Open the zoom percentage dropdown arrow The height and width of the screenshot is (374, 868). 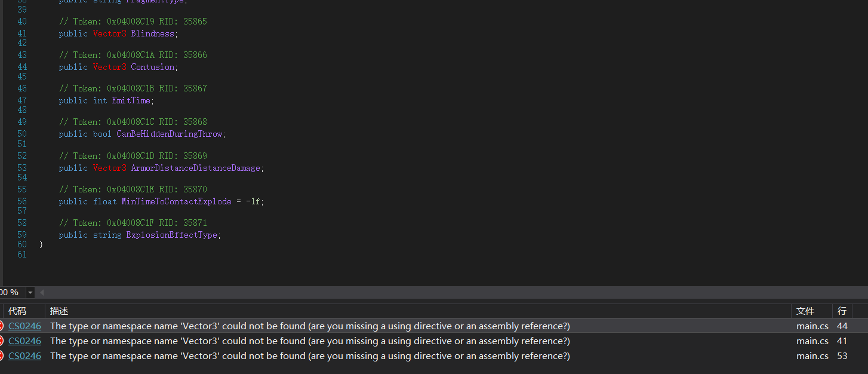(x=30, y=293)
